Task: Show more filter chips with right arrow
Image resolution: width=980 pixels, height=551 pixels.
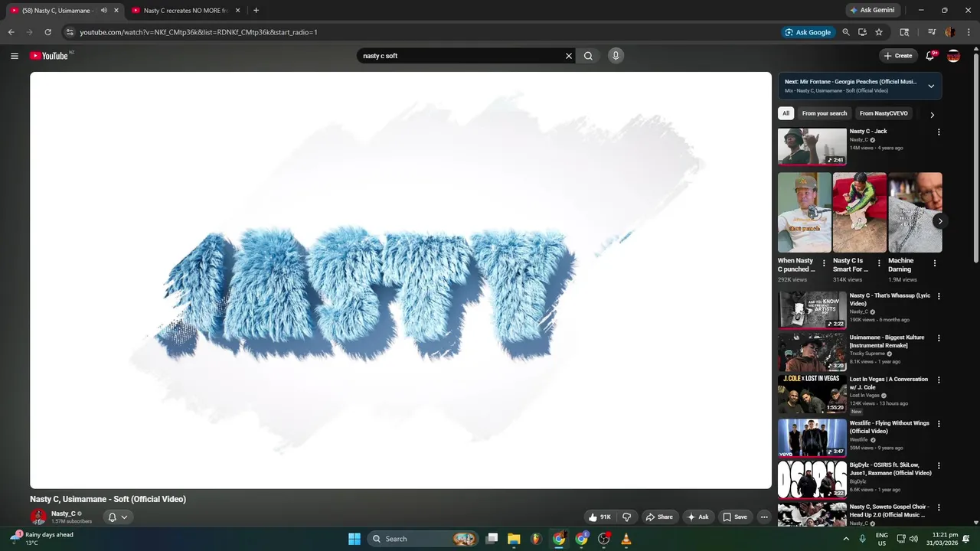Action: pos(932,115)
